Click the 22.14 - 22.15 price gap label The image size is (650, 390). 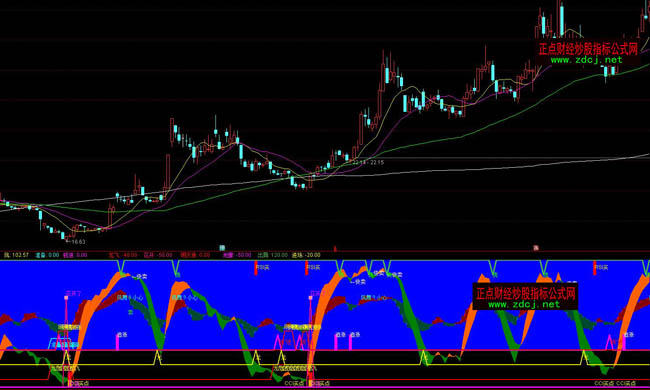[368, 162]
